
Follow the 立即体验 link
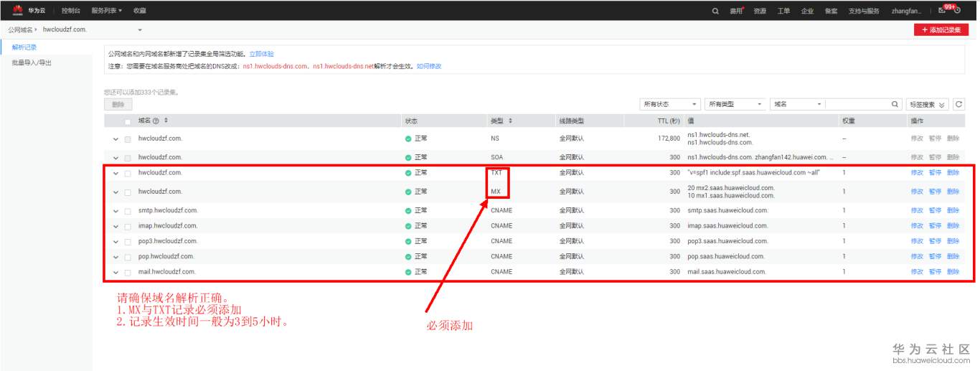click(x=261, y=54)
